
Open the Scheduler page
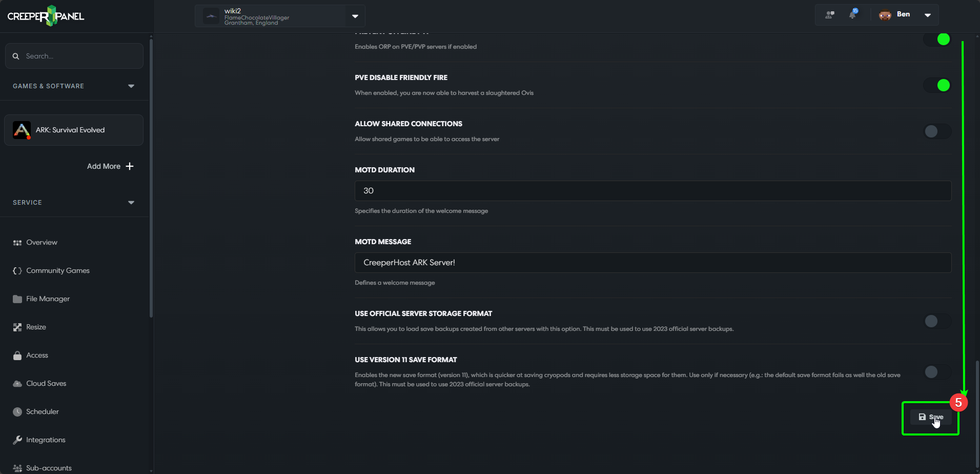coord(42,411)
